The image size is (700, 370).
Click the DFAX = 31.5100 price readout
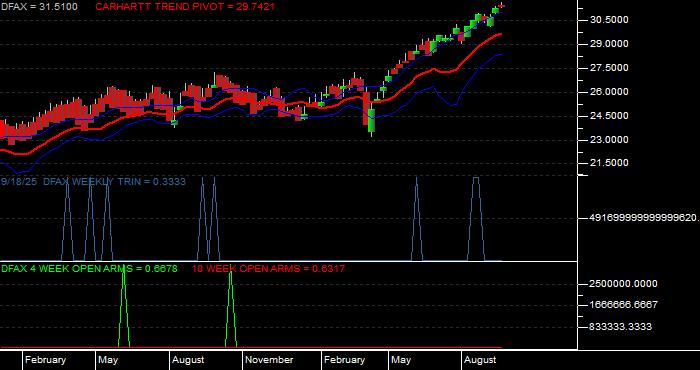point(39,7)
